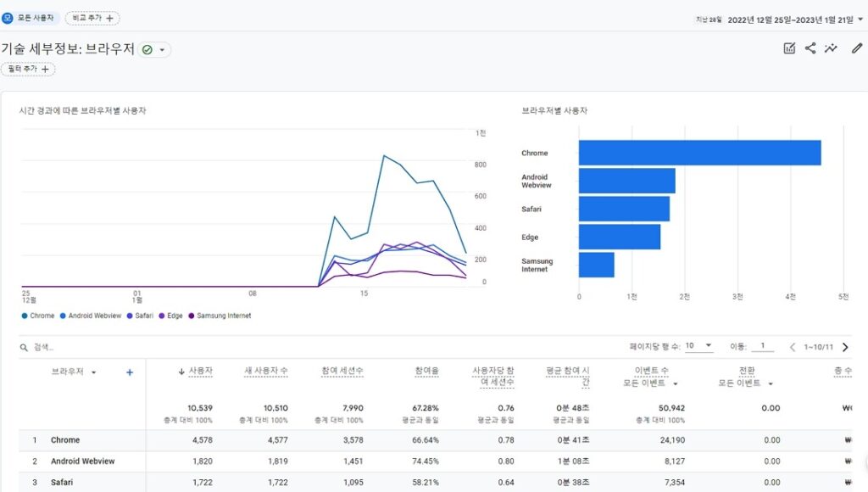Image resolution: width=868 pixels, height=492 pixels.
Task: Click the 10,539 total users value
Action: (x=199, y=408)
